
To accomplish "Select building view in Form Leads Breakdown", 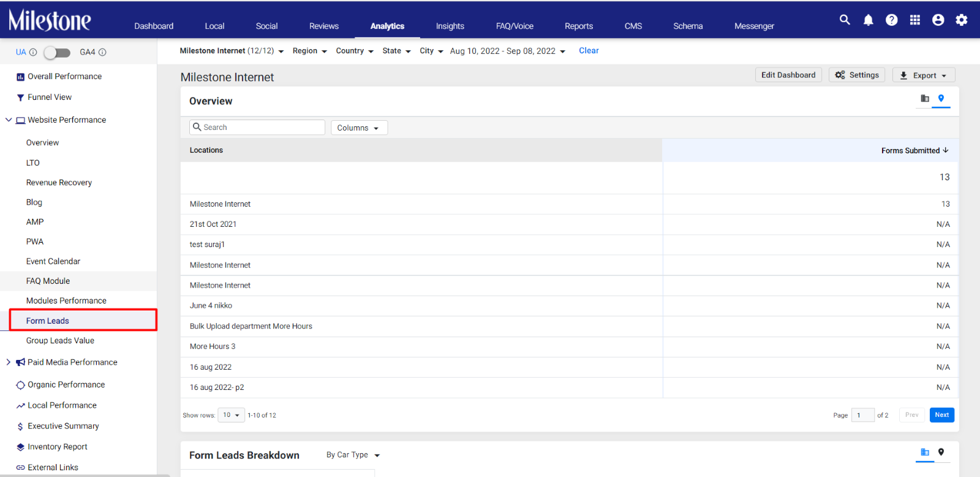I will click(925, 452).
